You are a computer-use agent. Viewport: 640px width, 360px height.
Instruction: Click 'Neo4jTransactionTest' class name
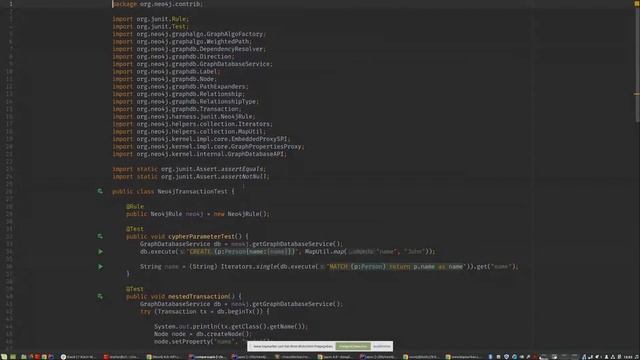click(192, 191)
